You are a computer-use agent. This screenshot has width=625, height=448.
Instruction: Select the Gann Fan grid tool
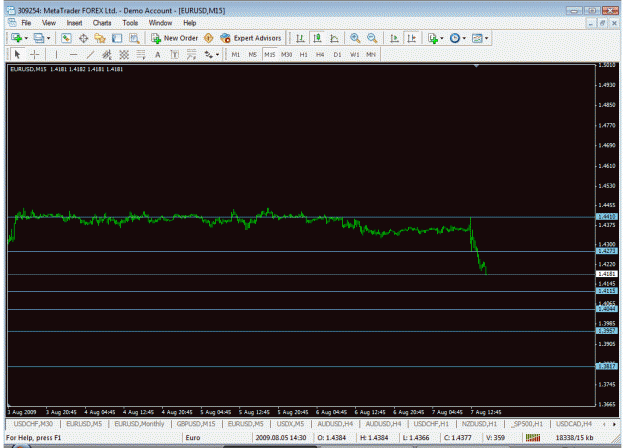(124, 55)
